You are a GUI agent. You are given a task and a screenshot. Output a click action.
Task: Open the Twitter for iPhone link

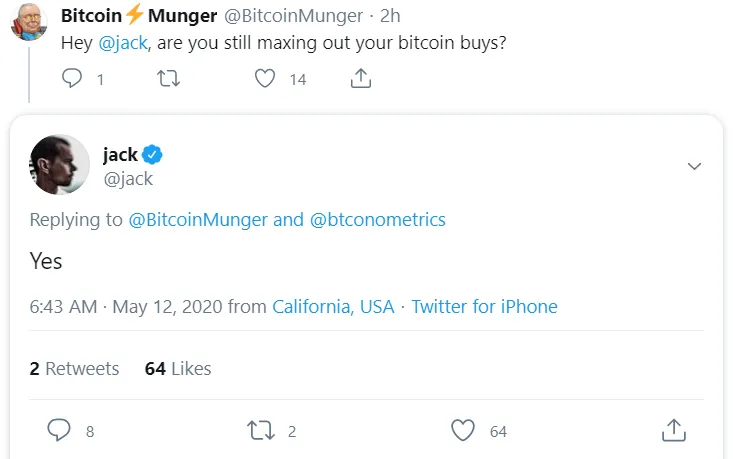click(x=484, y=307)
